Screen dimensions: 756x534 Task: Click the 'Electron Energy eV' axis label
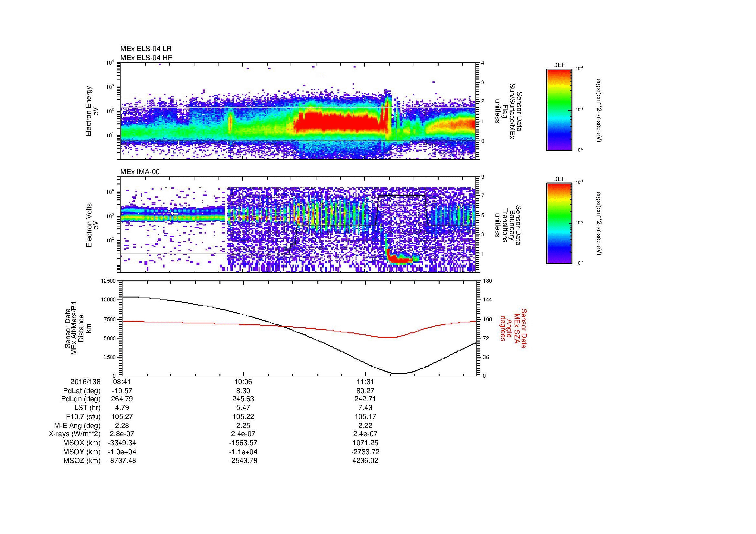[x=92, y=111]
